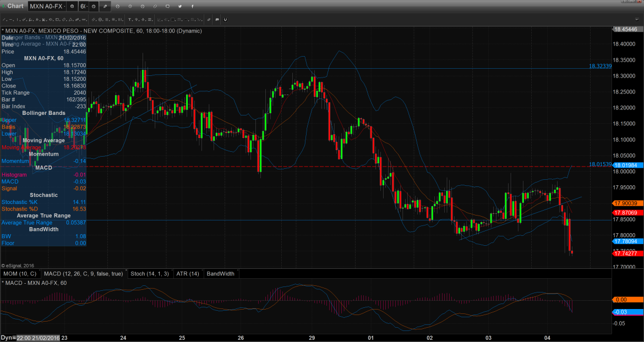Click the BW value row
The height and width of the screenshot is (342, 644).
[43, 236]
